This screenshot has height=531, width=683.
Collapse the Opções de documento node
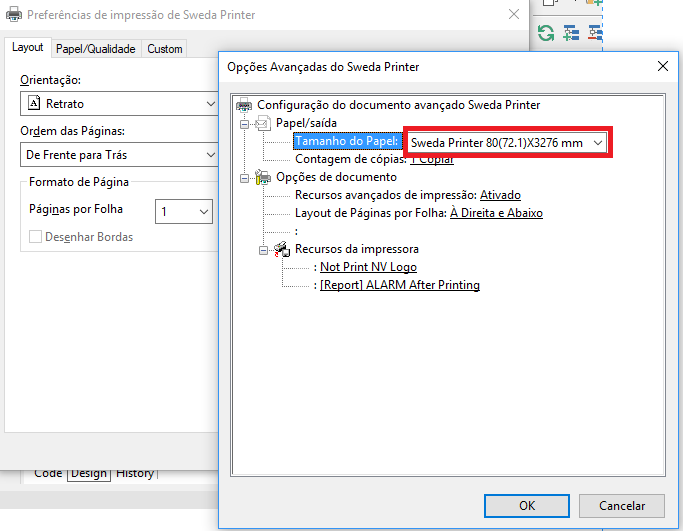coord(244,178)
